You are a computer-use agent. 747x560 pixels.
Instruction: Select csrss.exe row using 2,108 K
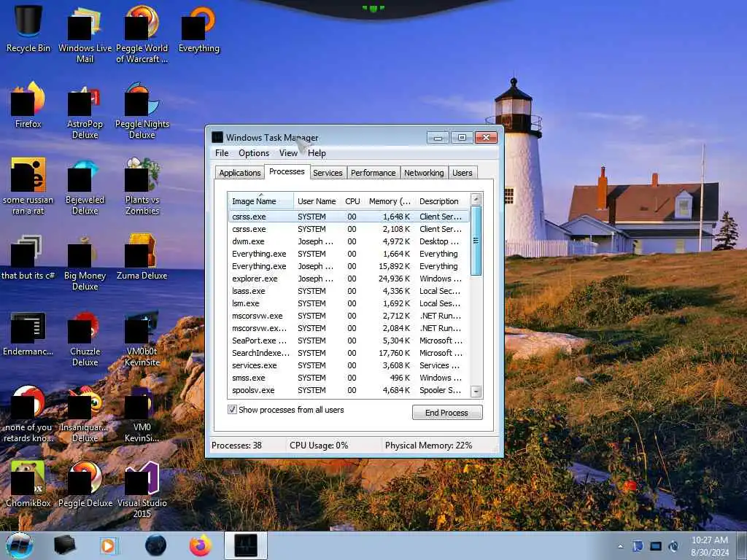pos(349,229)
